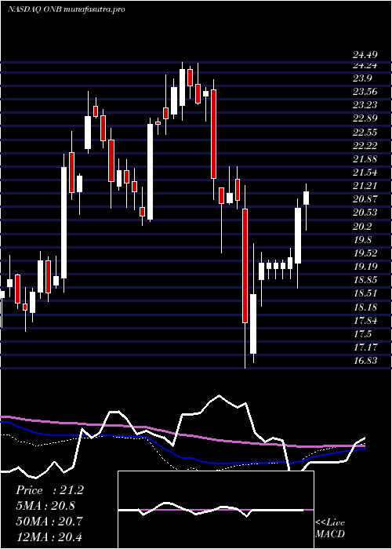This screenshot has width=392, height=549.
Task: Select the 23.9 price axis label
Action: click(362, 78)
